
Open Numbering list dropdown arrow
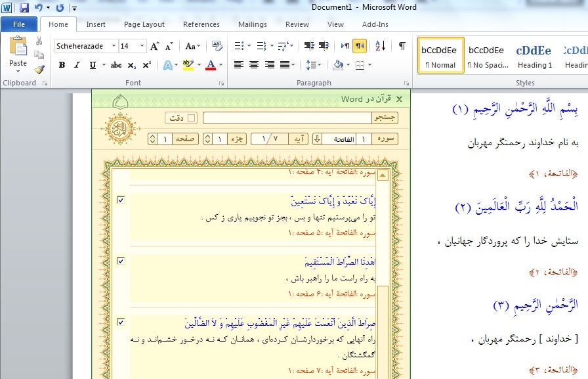pos(272,46)
